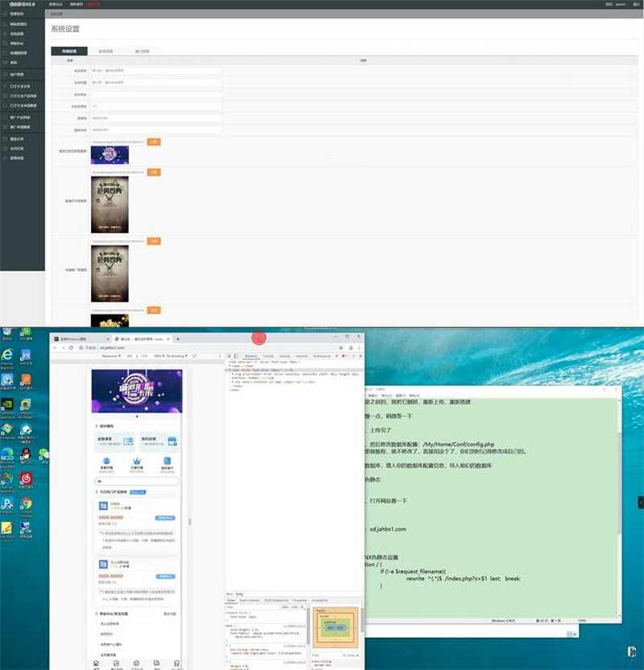Switch to the Elements tab in DevTools
The height and width of the screenshot is (670, 644).
point(251,356)
